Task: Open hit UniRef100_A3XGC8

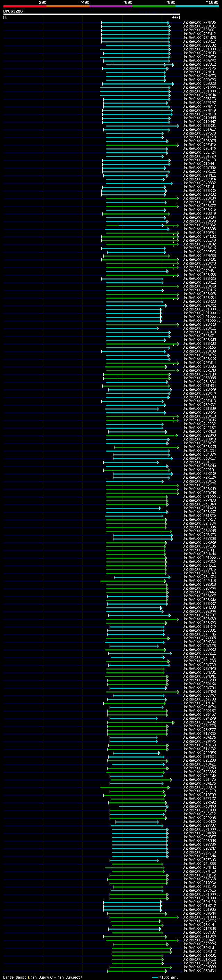Action: pyautogui.click(x=199, y=879)
